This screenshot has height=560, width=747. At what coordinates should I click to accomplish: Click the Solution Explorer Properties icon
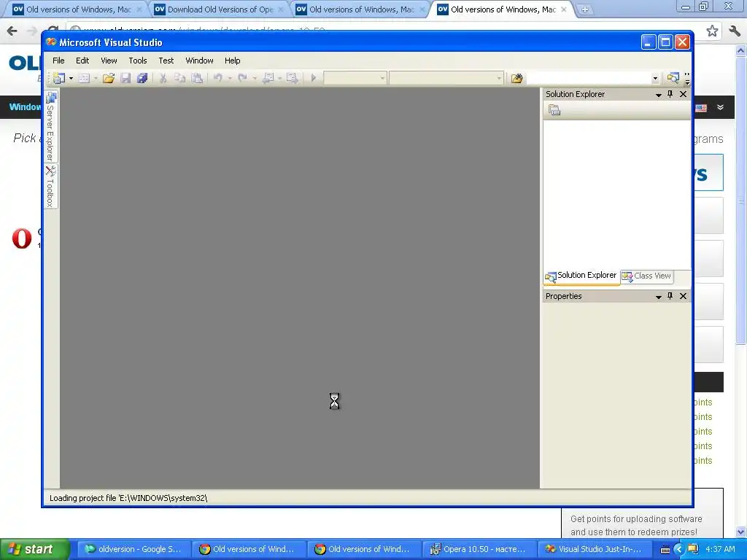(554, 111)
